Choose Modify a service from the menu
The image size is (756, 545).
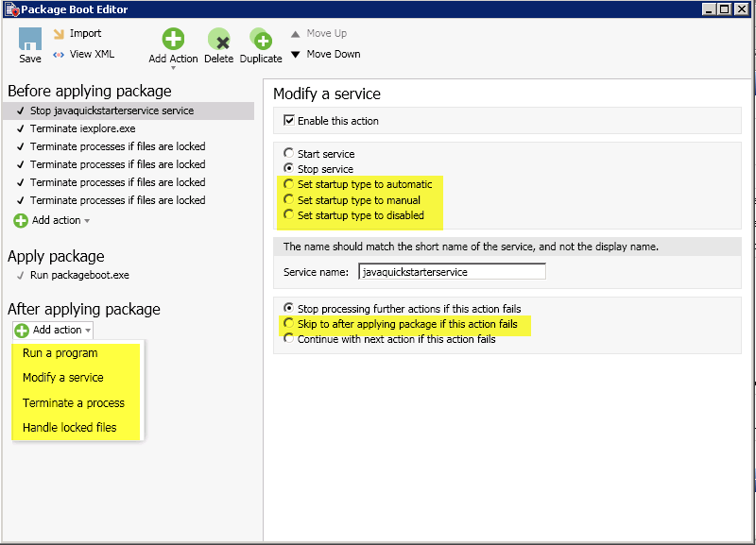[x=63, y=377]
